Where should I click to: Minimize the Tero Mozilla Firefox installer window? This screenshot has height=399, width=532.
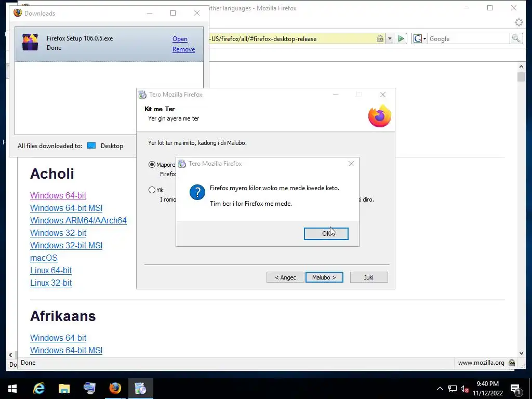tap(336, 95)
